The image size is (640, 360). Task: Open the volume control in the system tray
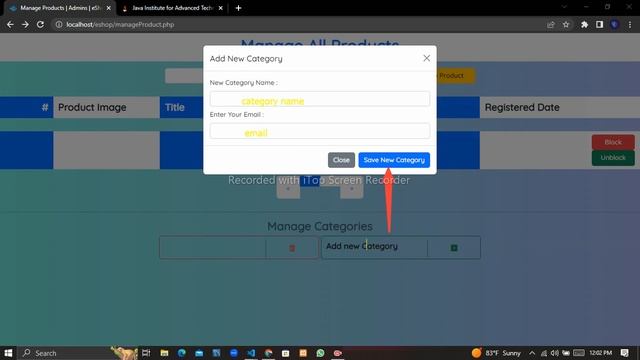point(555,353)
